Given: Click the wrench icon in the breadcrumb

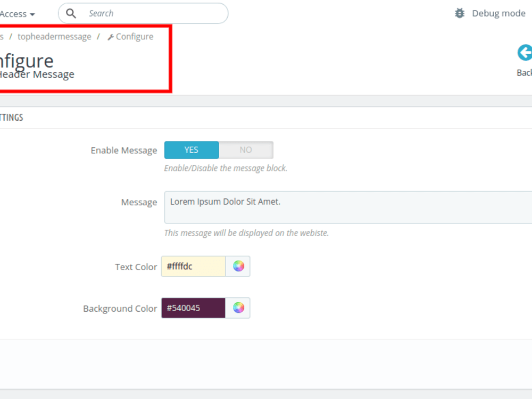Looking at the screenshot, I should pos(110,36).
